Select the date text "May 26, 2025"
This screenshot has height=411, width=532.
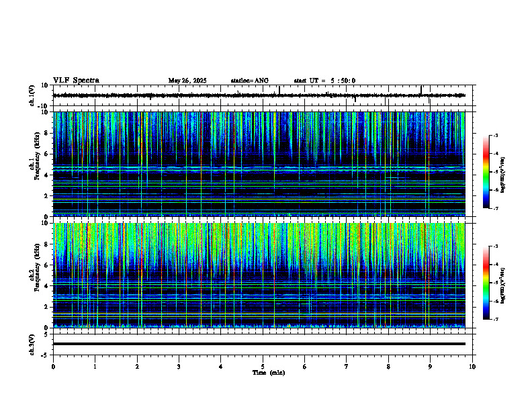[x=187, y=81]
